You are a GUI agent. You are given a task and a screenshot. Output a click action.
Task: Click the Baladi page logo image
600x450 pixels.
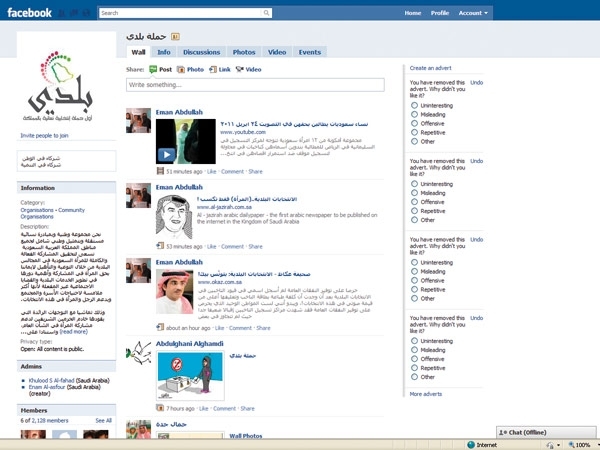click(60, 91)
